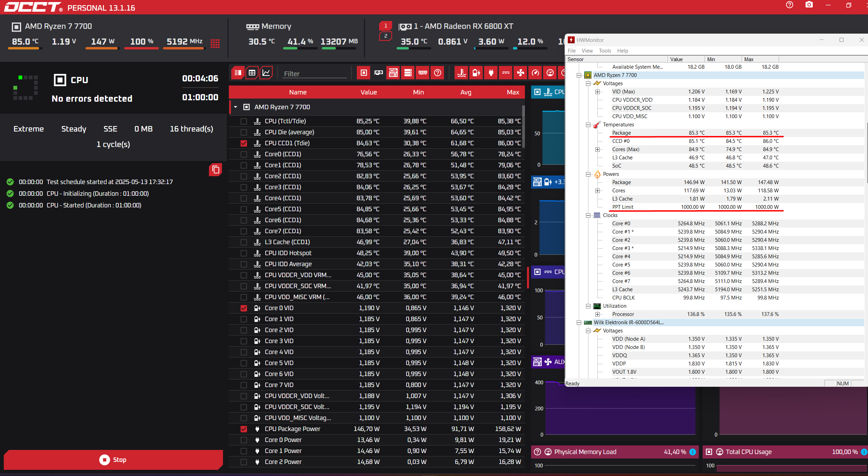Click the Sensor column header in HWMonitor
The image size is (868, 476).
click(x=617, y=59)
